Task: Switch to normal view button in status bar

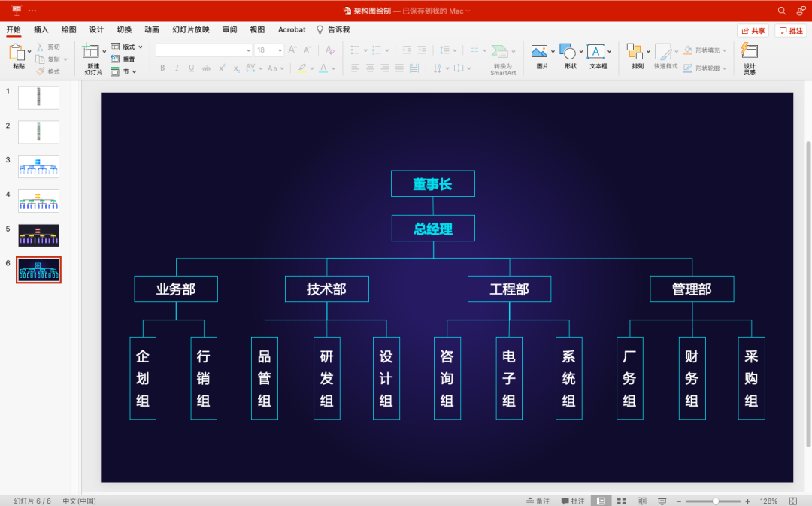Action: [601, 501]
